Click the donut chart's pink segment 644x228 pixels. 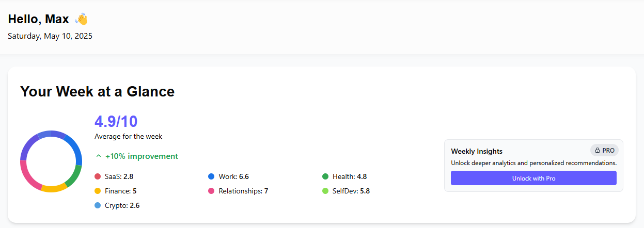(28, 177)
